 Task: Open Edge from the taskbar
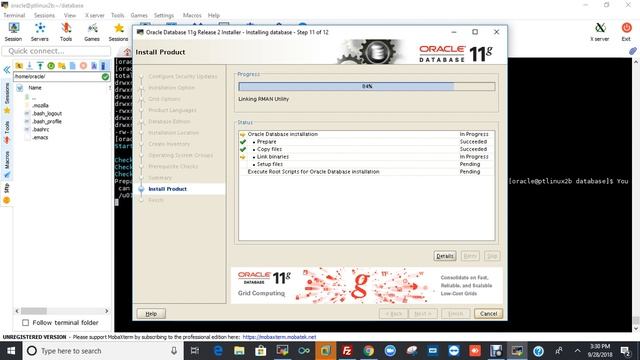click(218, 351)
